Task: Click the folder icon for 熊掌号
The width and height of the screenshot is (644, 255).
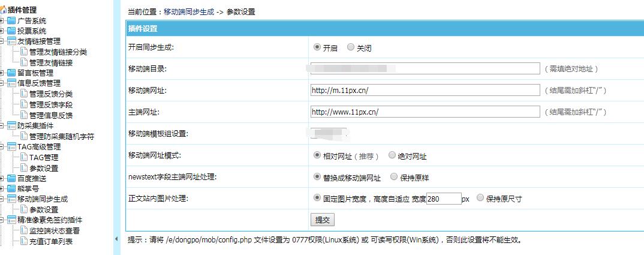Action: (x=11, y=189)
